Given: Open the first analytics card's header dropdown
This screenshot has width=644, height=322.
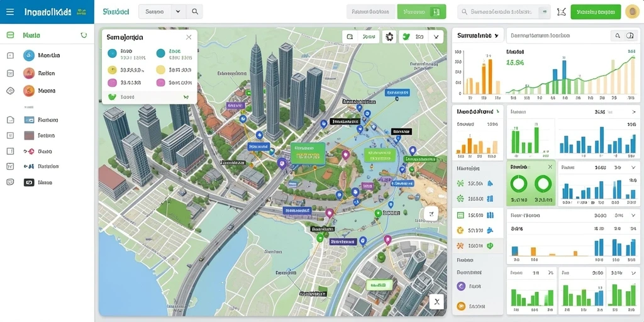Looking at the screenshot, I should coord(497,36).
